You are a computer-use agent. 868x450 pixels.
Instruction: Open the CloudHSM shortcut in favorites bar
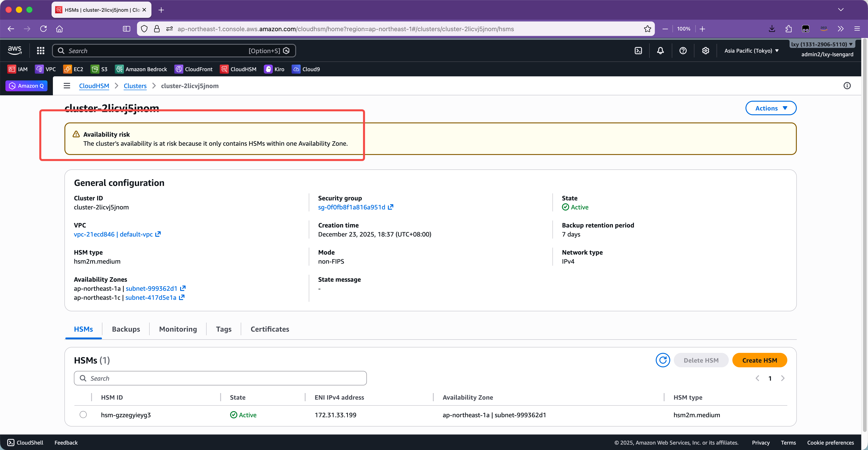[238, 69]
